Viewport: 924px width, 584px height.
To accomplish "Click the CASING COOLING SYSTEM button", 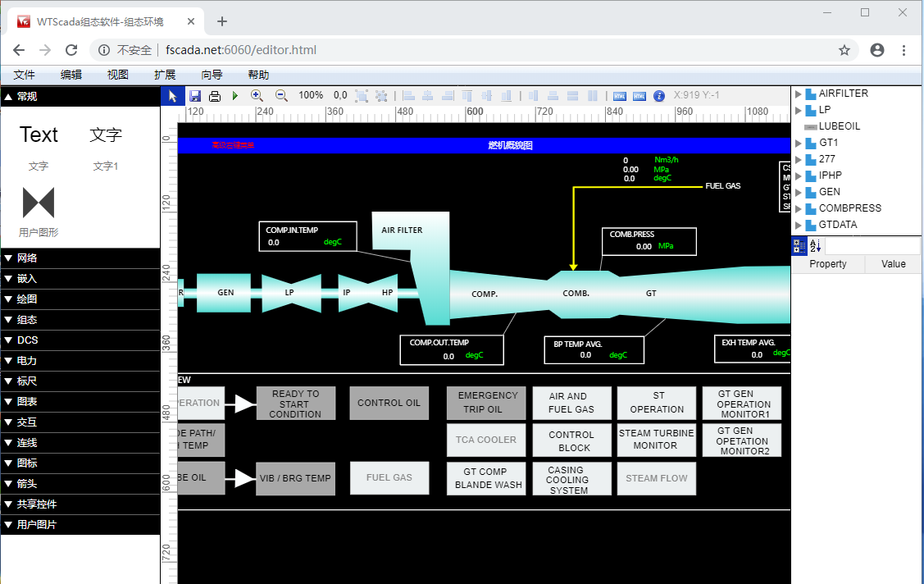I will tap(571, 478).
